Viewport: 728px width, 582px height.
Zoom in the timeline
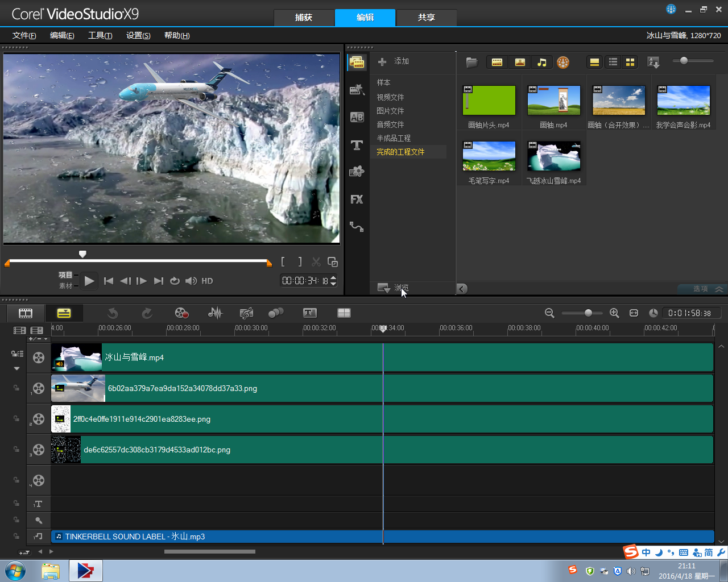(614, 313)
